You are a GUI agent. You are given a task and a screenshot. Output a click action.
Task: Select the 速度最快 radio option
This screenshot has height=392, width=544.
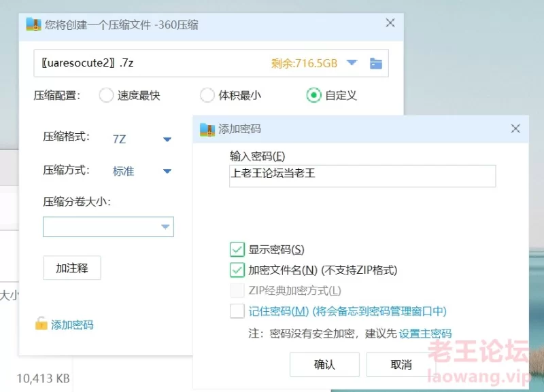coord(106,95)
